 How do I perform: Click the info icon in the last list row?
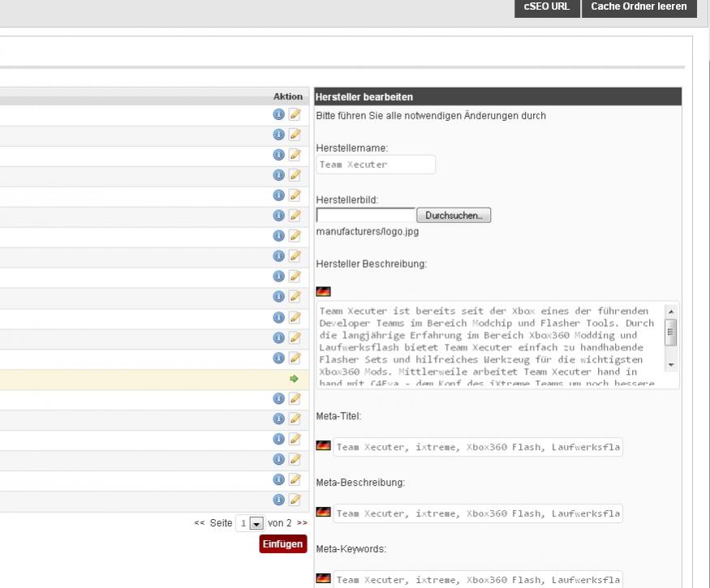278,500
